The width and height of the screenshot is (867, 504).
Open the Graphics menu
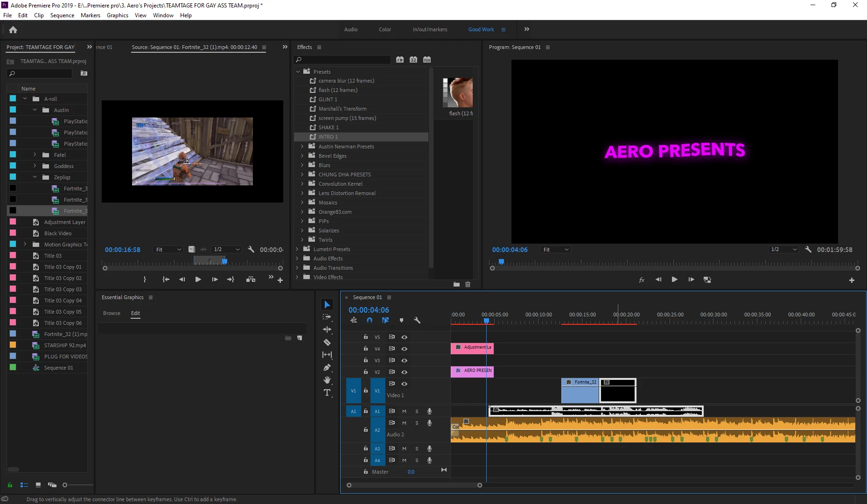[x=118, y=15]
